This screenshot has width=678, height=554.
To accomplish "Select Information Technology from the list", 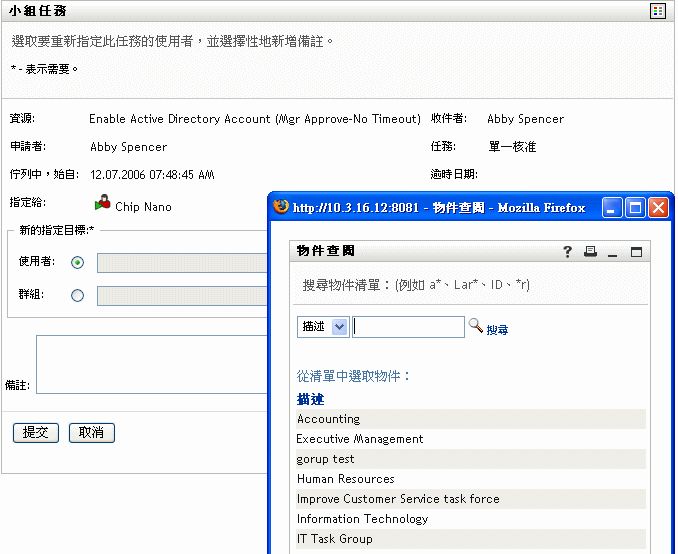I will click(471, 519).
